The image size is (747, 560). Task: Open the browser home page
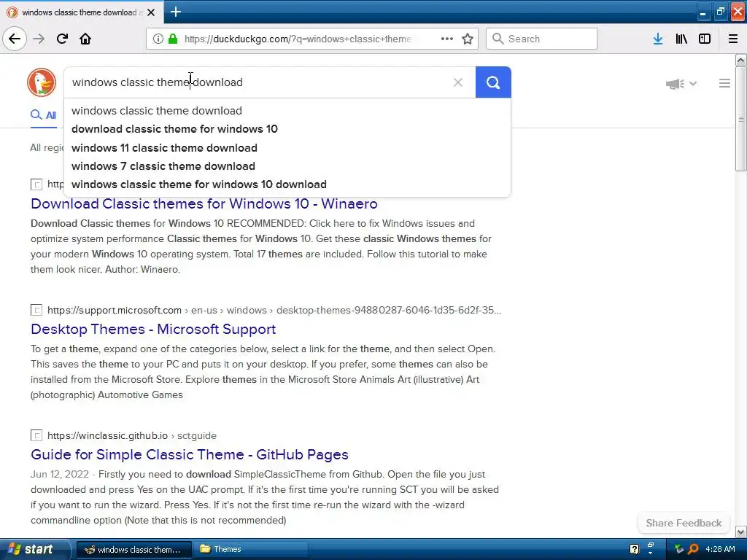(x=85, y=39)
